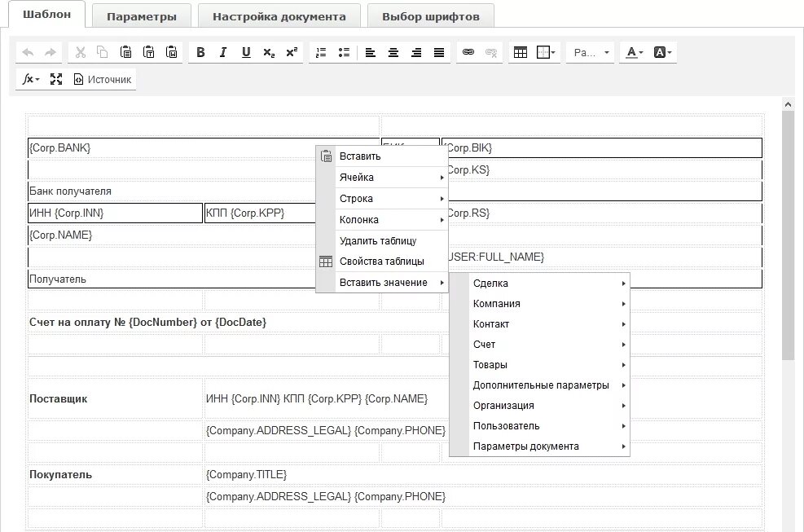Click the scrollbar up arrow
The image size is (804, 532).
[x=788, y=104]
